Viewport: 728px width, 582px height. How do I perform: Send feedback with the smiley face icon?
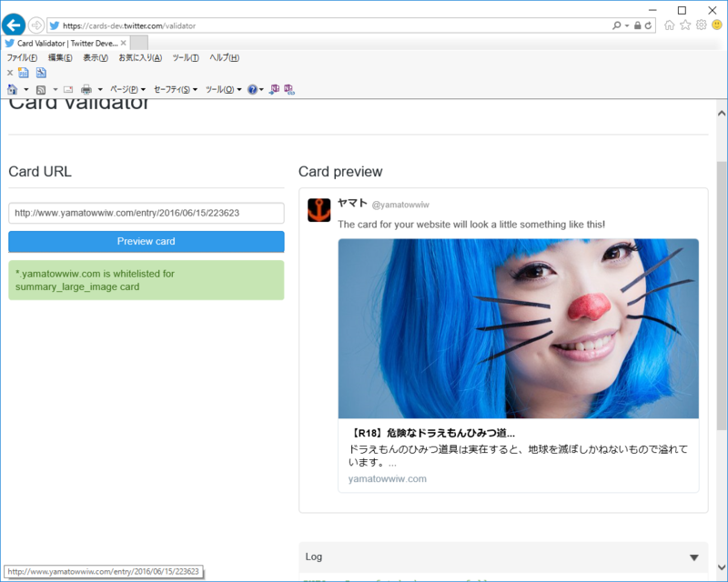point(717,25)
